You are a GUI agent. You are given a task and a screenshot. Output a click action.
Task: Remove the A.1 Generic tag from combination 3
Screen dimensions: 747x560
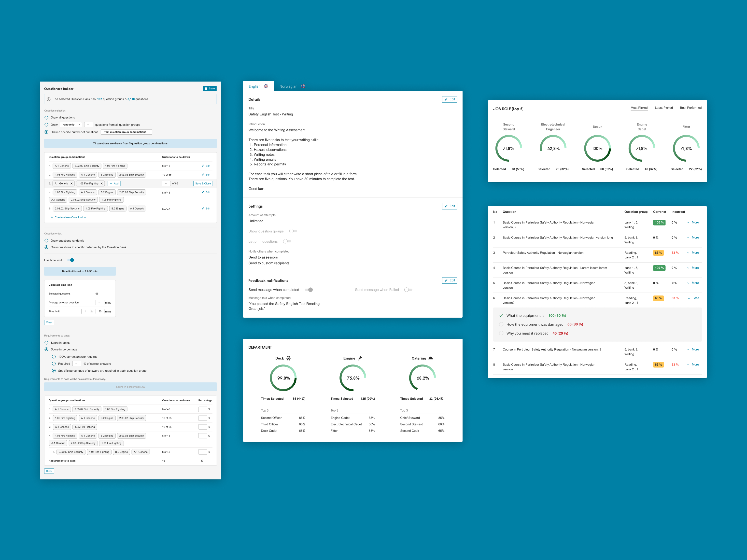pyautogui.click(x=71, y=184)
